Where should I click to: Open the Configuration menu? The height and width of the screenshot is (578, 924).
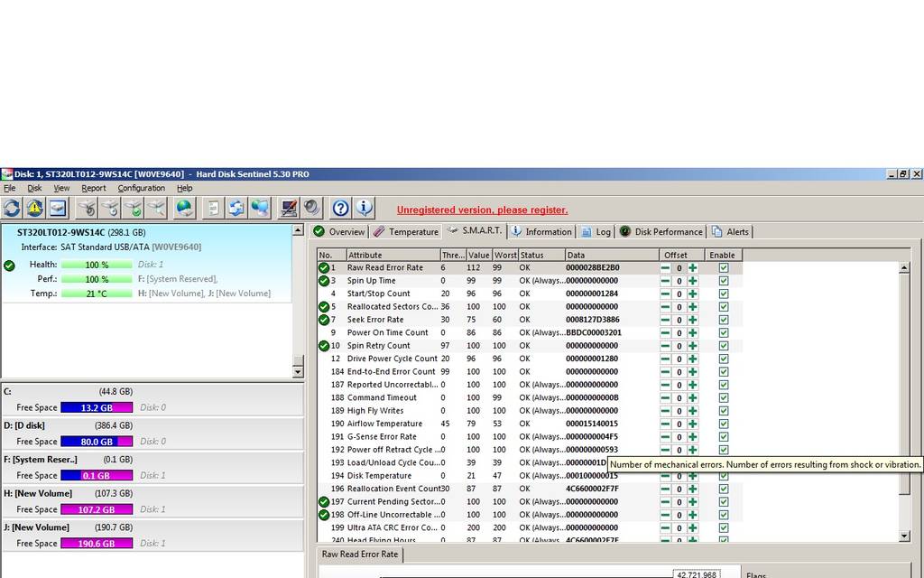(141, 189)
